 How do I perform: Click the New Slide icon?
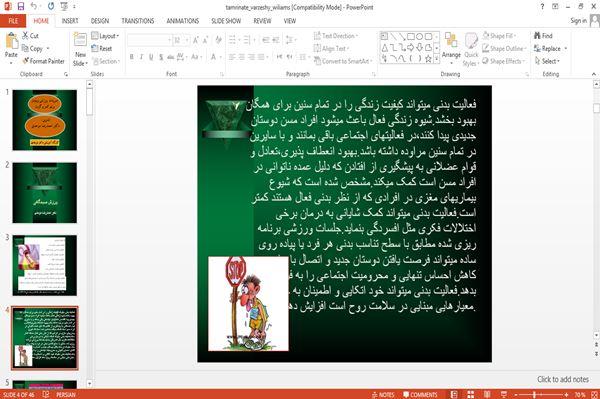[x=80, y=40]
